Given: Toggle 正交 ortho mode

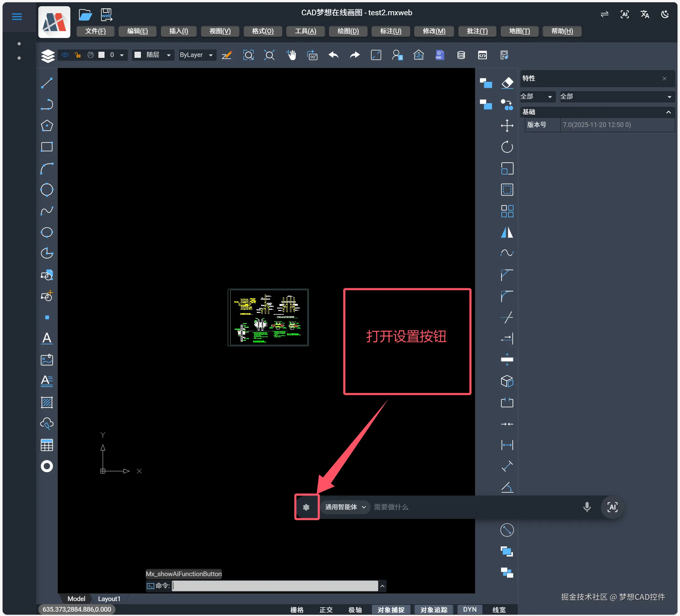Looking at the screenshot, I should click(x=326, y=609).
